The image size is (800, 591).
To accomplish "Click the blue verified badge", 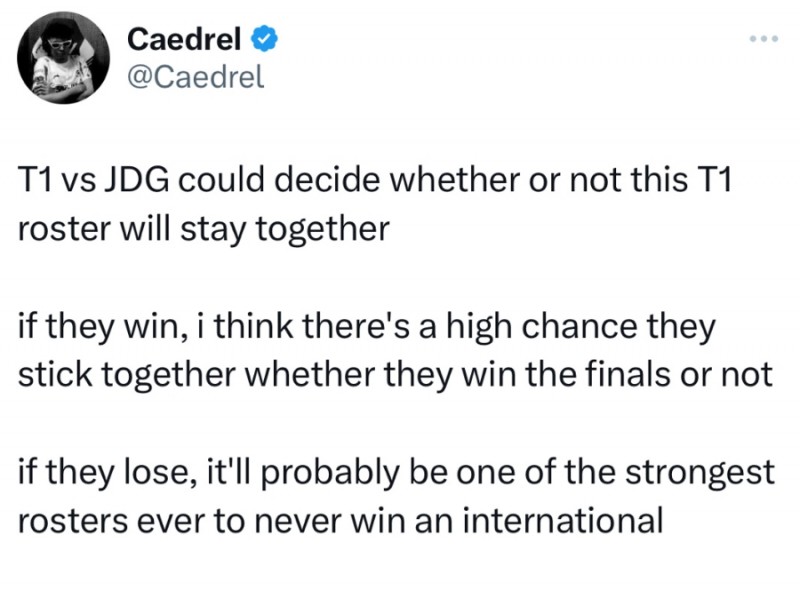I will click(265, 40).
